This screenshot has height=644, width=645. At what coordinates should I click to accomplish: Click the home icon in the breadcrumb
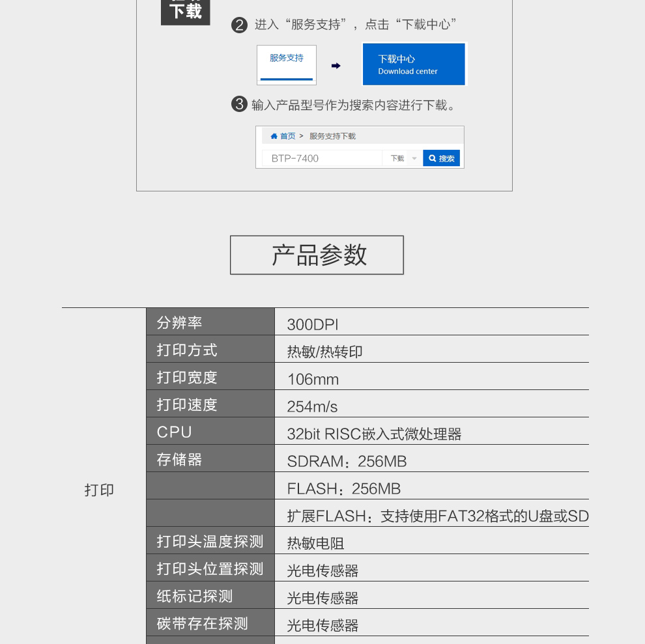coord(274,136)
